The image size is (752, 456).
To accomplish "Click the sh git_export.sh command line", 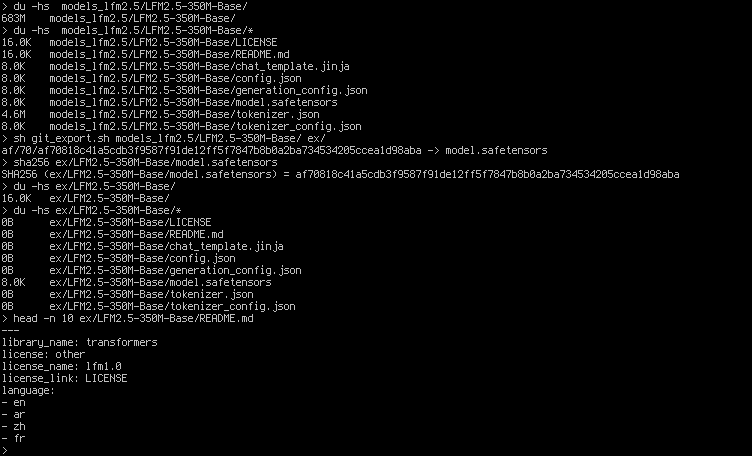I will (x=164, y=138).
